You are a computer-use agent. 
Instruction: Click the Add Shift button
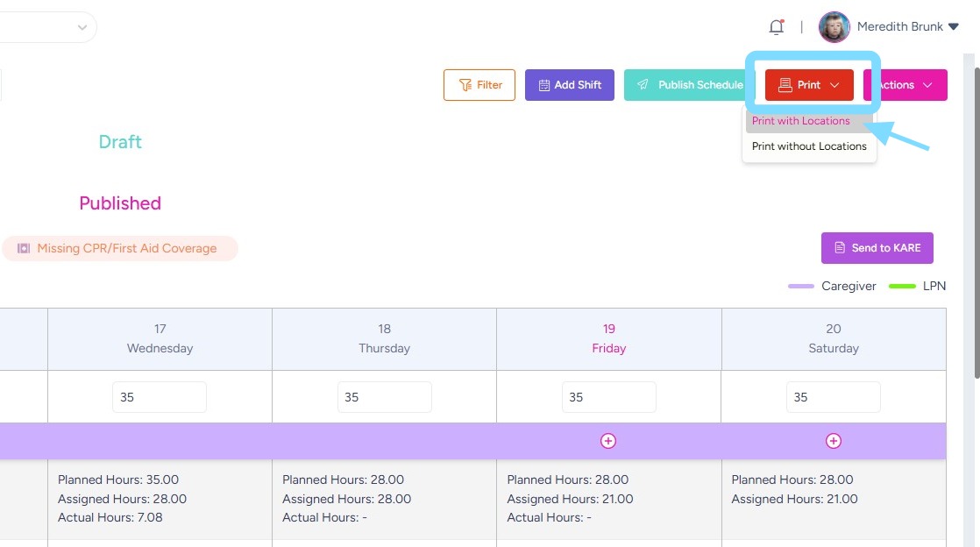point(570,85)
